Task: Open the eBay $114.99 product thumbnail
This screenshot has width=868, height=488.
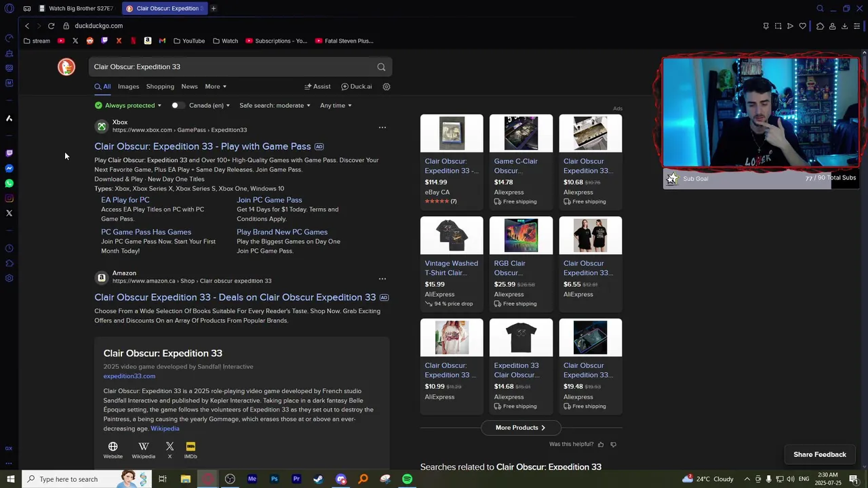Action: 452,134
